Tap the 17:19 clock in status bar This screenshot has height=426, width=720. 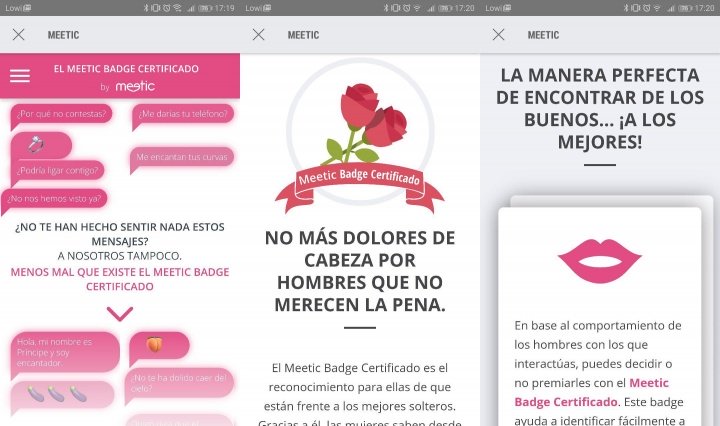click(x=224, y=8)
